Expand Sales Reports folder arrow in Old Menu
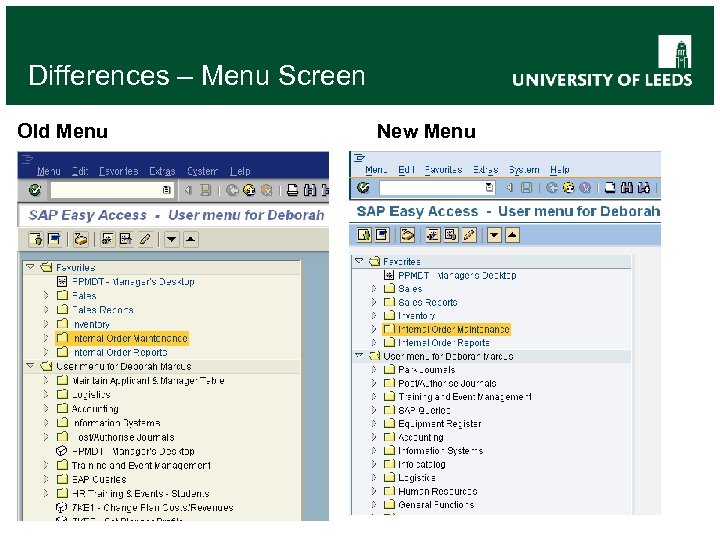Viewport: 720px width, 540px height. [x=46, y=309]
